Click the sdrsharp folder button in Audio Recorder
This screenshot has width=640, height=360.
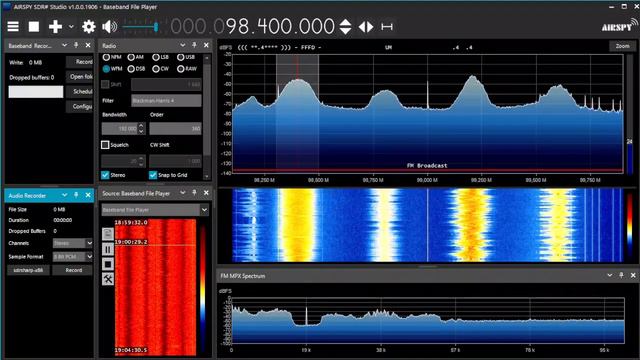click(28, 270)
